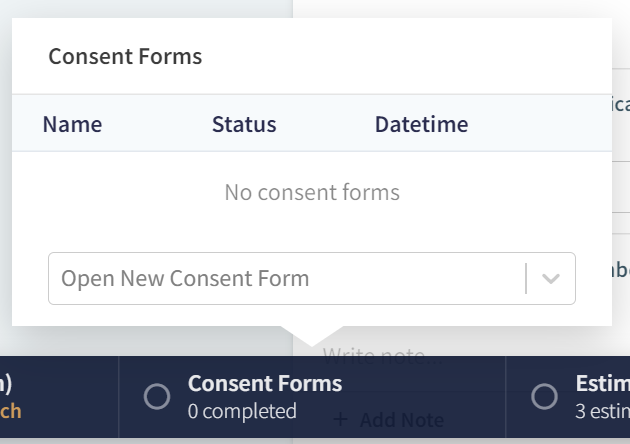630x444 pixels.
Task: Click the "No consent forms" empty message
Action: click(312, 192)
